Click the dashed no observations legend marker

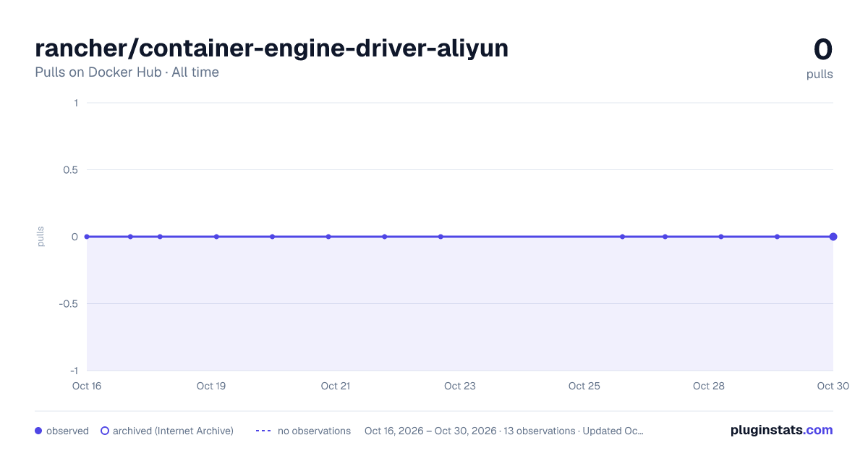click(263, 431)
